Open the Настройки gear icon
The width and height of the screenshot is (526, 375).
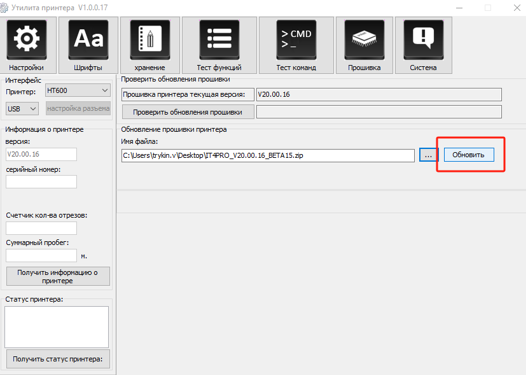pyautogui.click(x=26, y=40)
